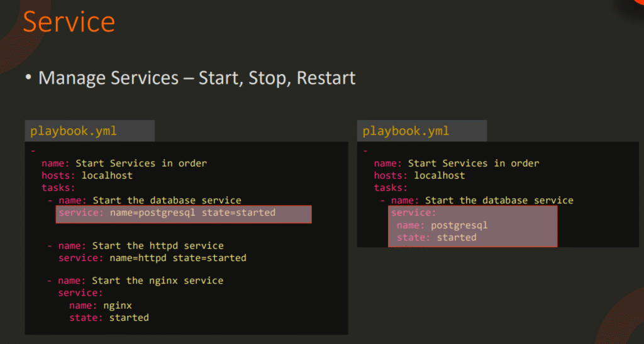Image resolution: width=644 pixels, height=344 pixels.
Task: Click "Start Services in order" in left playbook
Action: point(141,163)
